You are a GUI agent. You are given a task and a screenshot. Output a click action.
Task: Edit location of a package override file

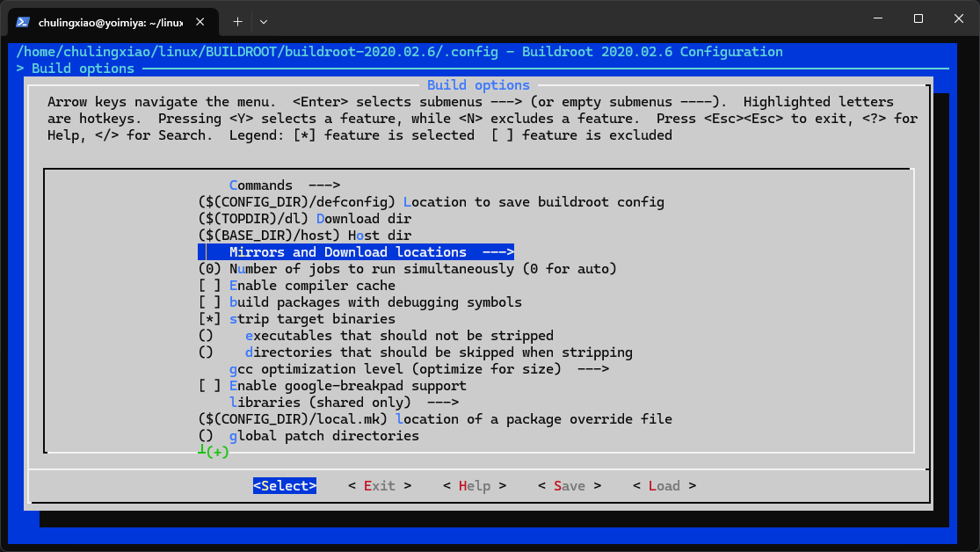pos(435,419)
